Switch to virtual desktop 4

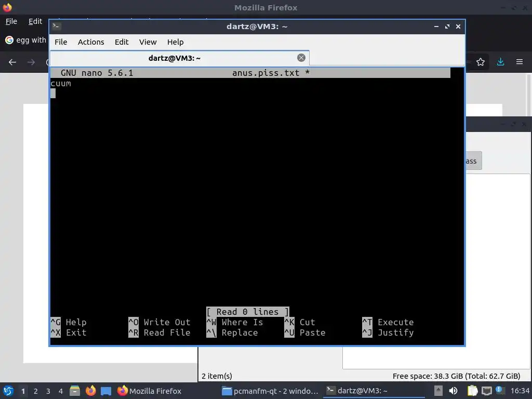[61, 391]
